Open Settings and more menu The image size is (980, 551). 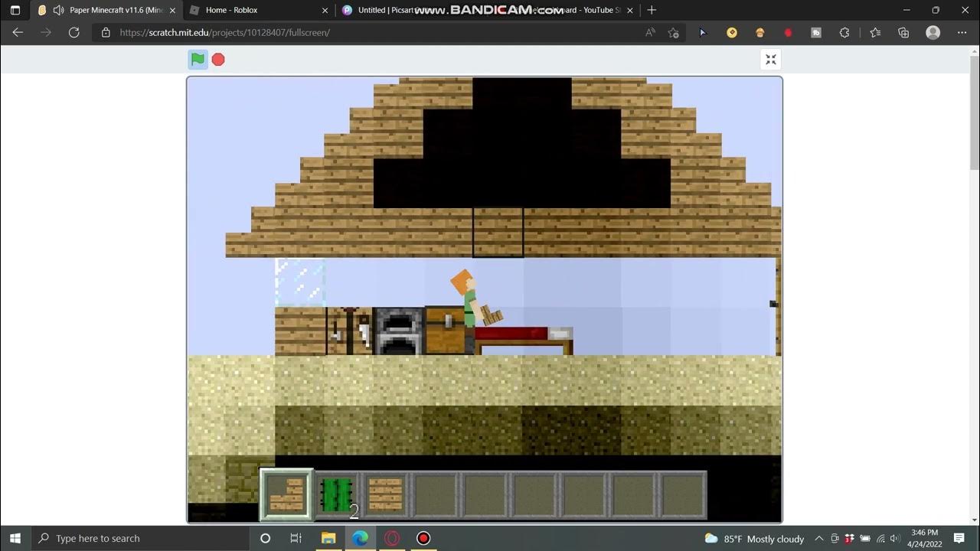[962, 33]
